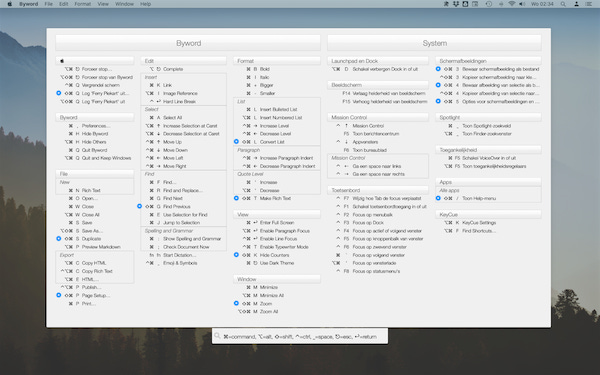Click the Wi-Fi status icon
The width and height of the screenshot is (600, 375).
coord(512,4)
